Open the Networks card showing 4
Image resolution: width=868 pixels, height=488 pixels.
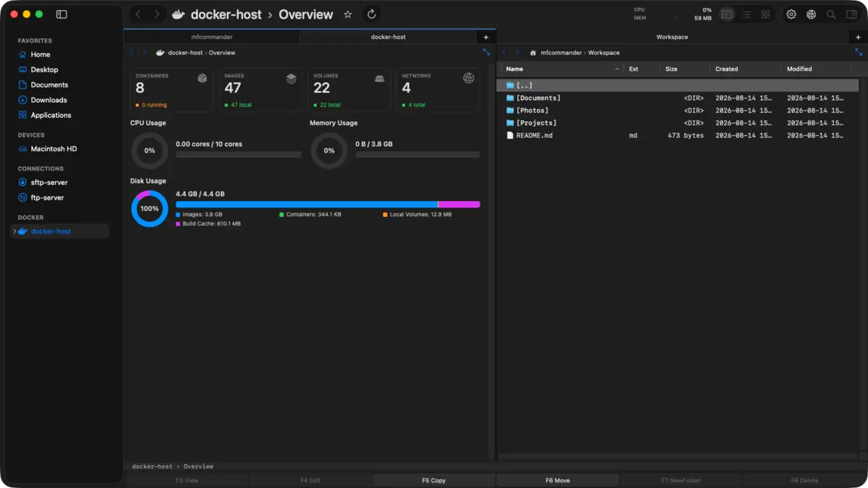(438, 90)
